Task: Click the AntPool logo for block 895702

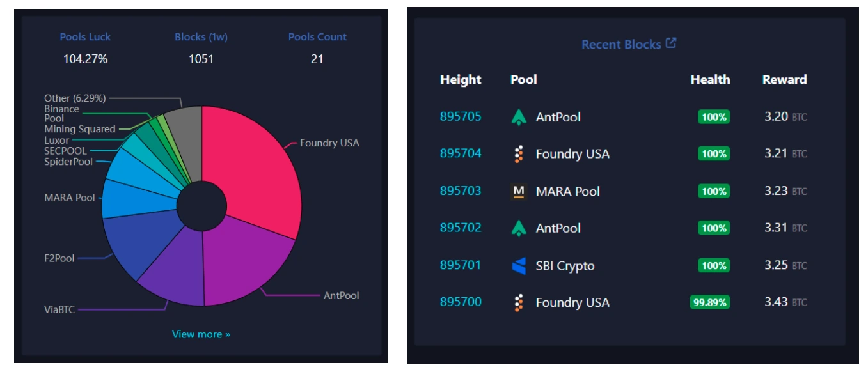Action: (518, 228)
